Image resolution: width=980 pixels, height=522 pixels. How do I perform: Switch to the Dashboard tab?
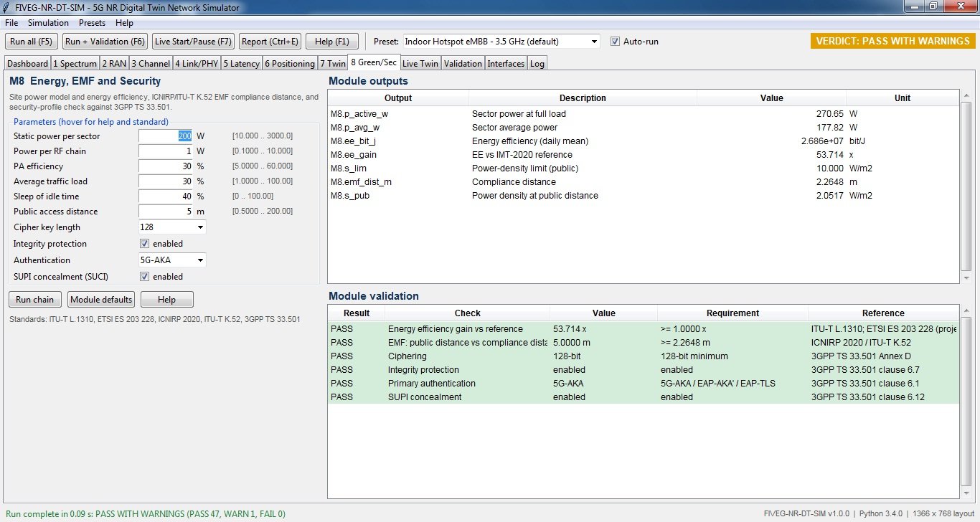[x=27, y=64]
